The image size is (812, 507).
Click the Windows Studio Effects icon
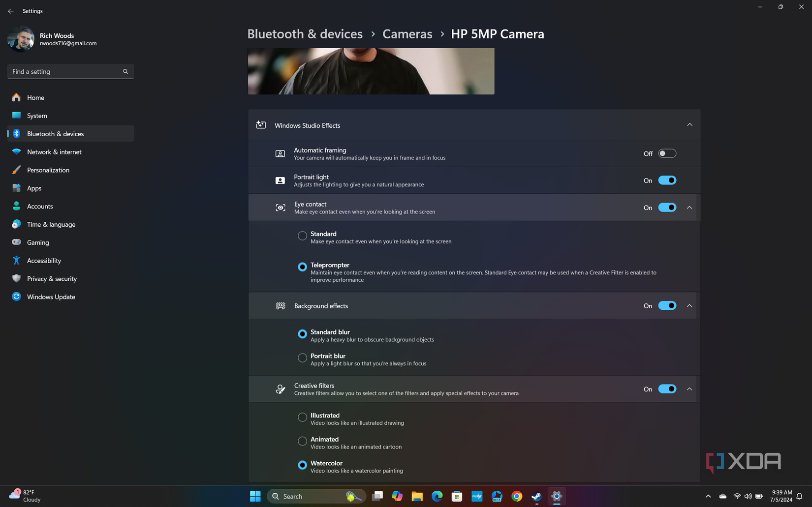tap(261, 125)
